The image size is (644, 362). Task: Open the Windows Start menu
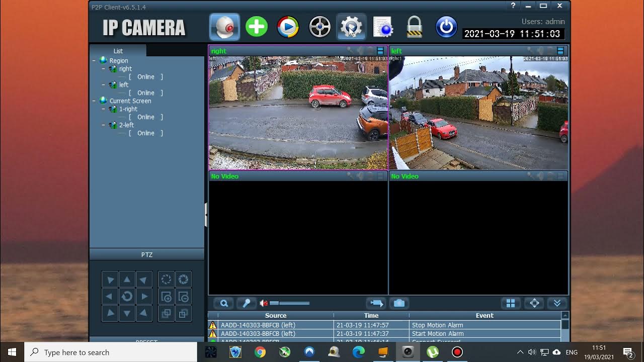click(12, 352)
